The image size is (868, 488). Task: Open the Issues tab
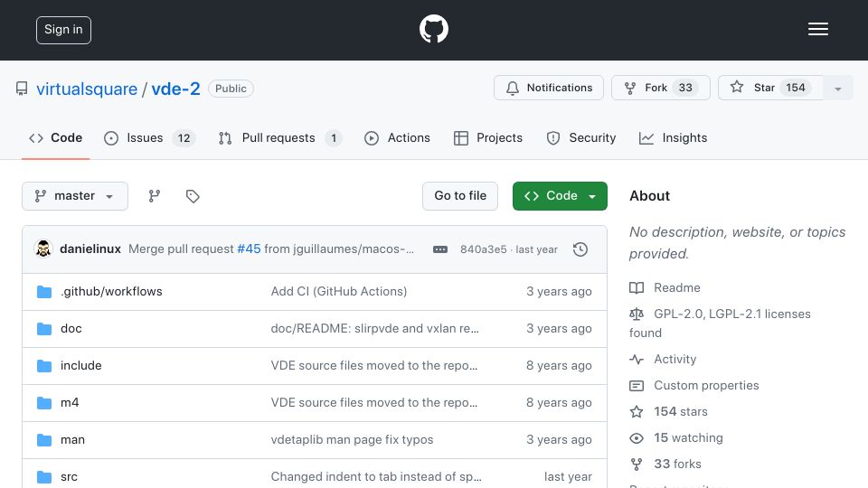click(x=149, y=137)
